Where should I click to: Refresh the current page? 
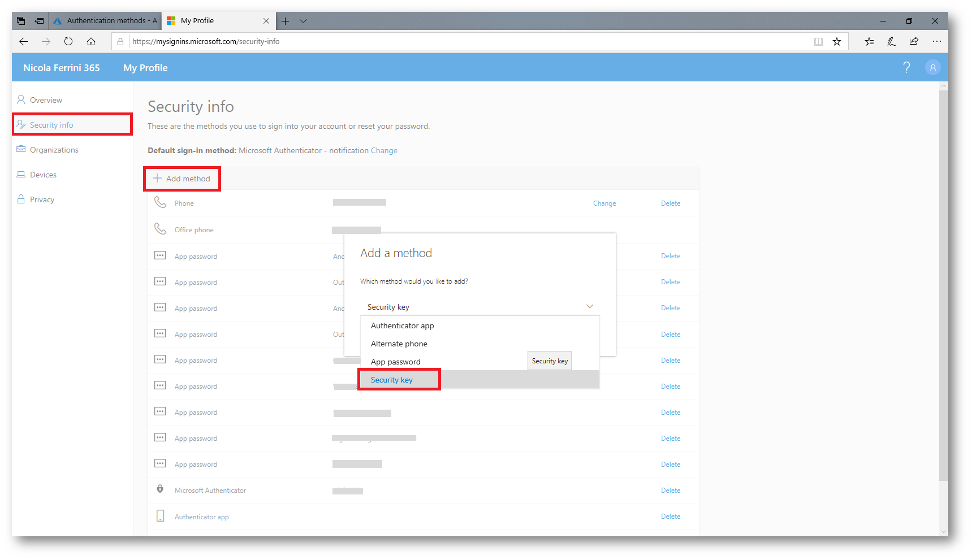point(68,41)
